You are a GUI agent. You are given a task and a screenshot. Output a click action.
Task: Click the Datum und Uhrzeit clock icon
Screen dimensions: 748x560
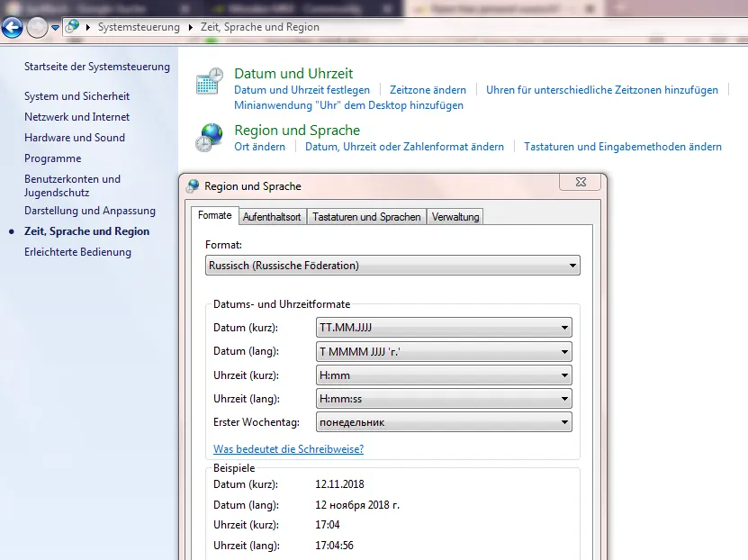210,82
